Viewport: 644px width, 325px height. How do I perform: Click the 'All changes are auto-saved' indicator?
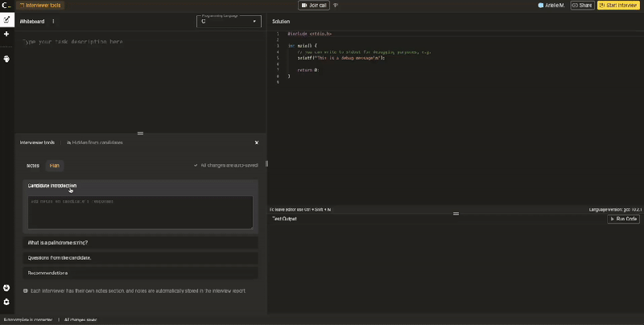pyautogui.click(x=226, y=166)
